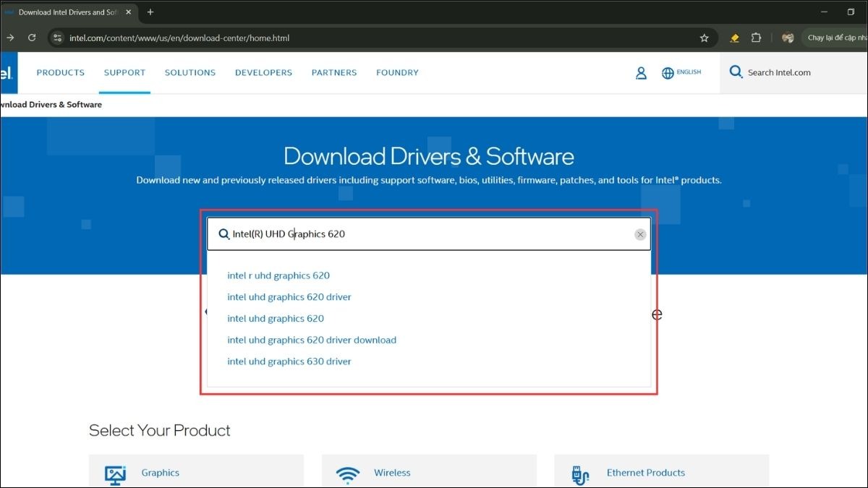This screenshot has width=868, height=488.
Task: Click the 'Download Drivers & Software' banner heading
Action: [x=429, y=156]
